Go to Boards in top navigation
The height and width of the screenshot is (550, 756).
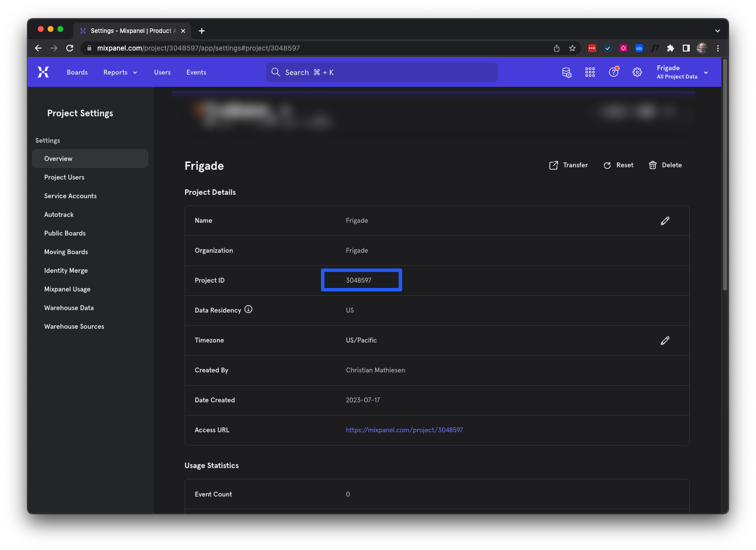77,73
